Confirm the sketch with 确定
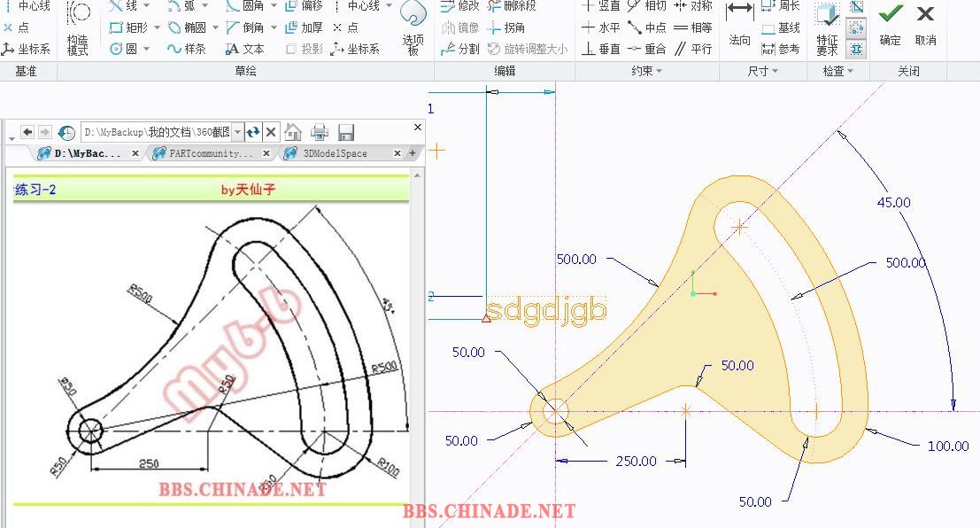The image size is (980, 528). coord(891,25)
